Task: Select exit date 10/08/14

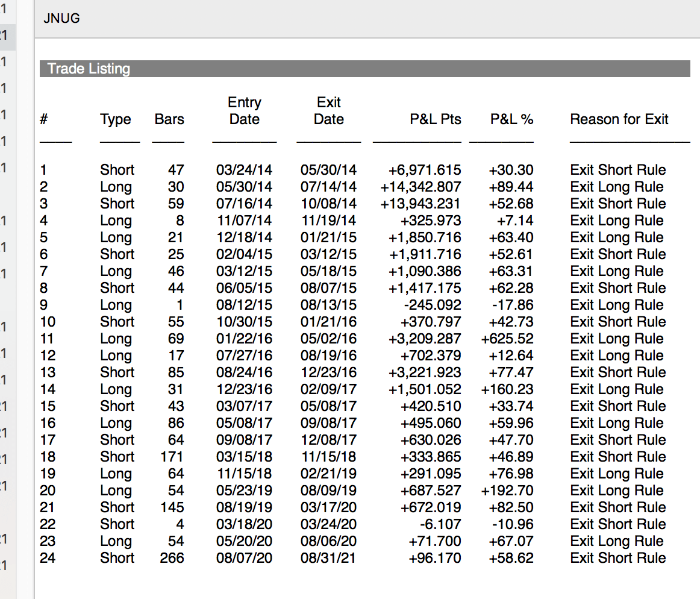Action: (328, 204)
